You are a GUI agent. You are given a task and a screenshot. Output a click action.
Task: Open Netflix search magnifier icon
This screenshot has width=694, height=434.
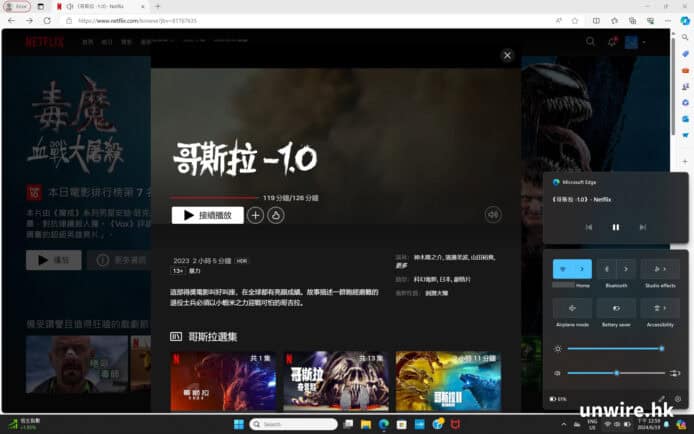(590, 42)
